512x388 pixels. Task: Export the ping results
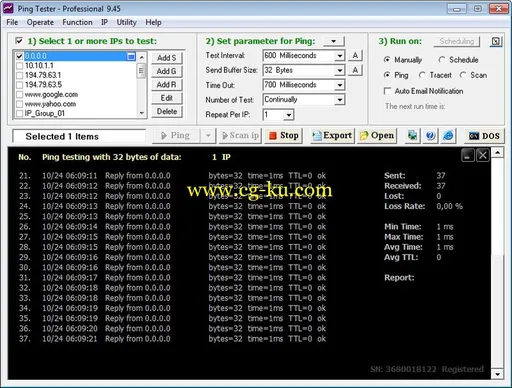click(x=332, y=136)
